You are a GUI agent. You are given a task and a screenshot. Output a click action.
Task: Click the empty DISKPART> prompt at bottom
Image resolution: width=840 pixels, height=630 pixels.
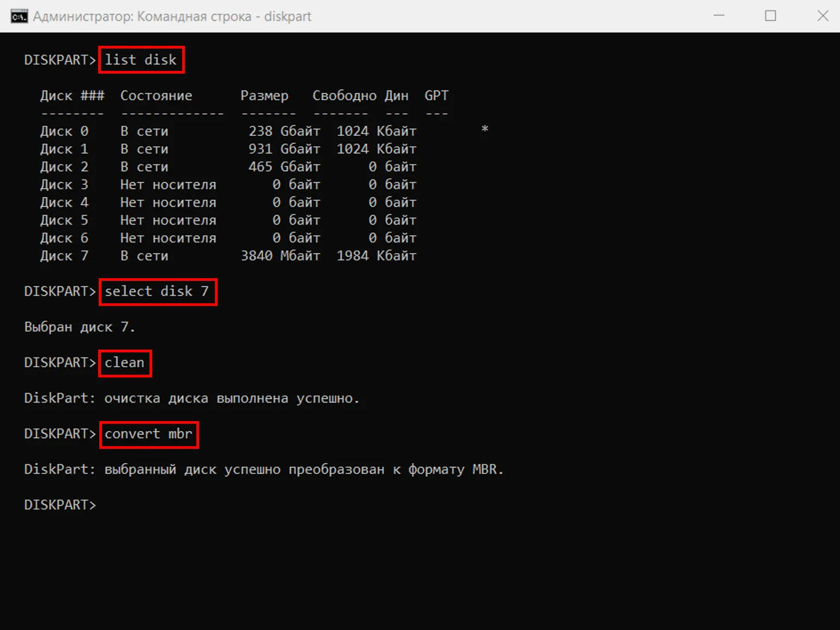coord(60,505)
